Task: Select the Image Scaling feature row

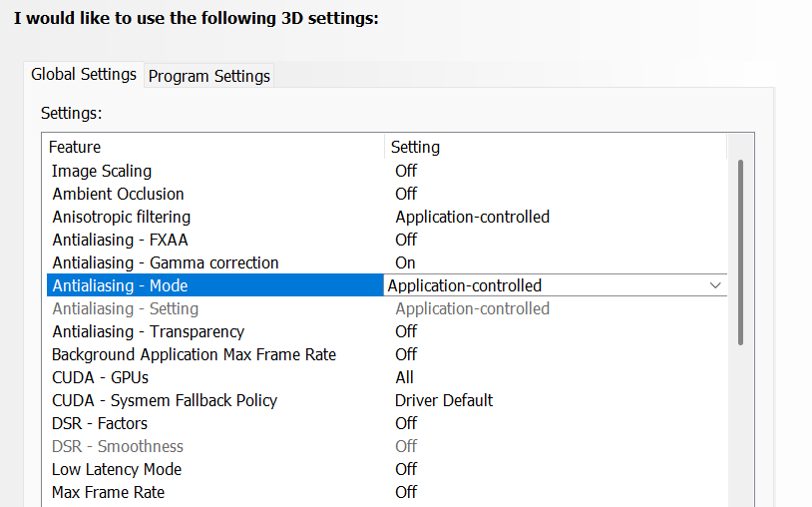Action: (x=102, y=171)
